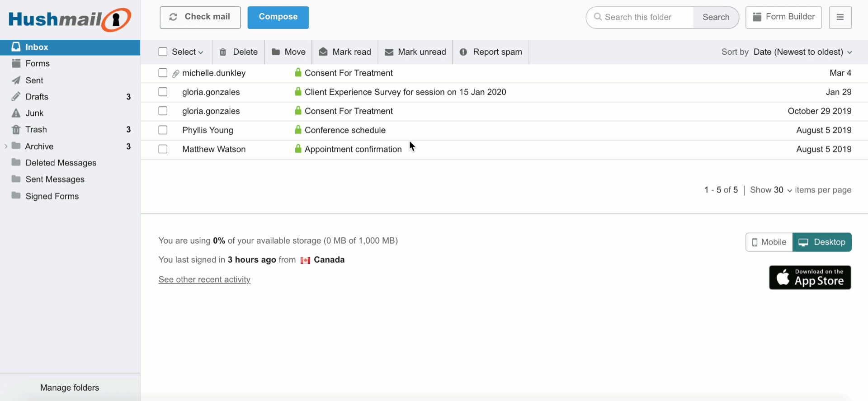This screenshot has width=868, height=401.
Task: Click the hamburger menu icon
Action: pos(840,17)
